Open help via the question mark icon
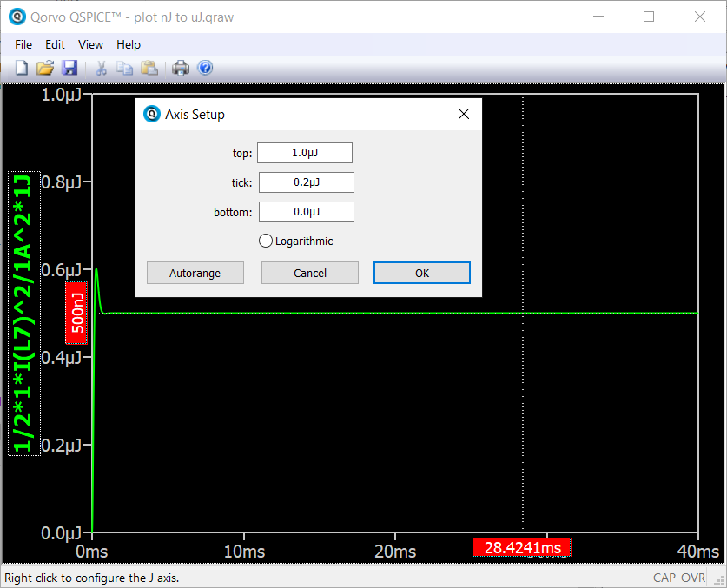This screenshot has height=588, width=727. [205, 68]
